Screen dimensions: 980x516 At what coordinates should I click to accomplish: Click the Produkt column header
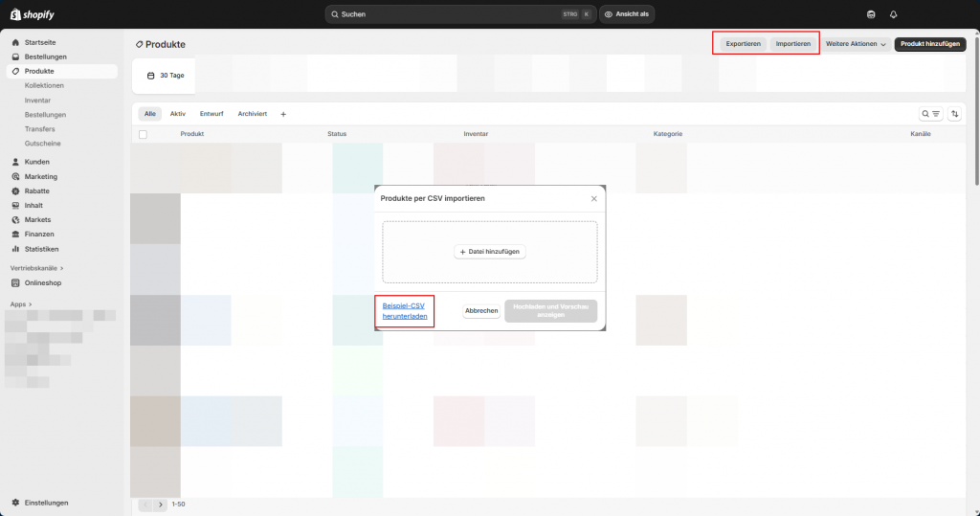point(191,134)
